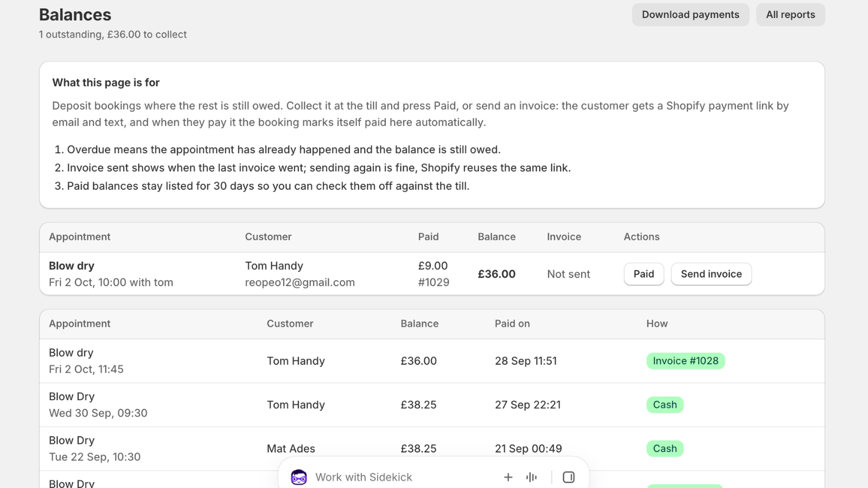Screen dimensions: 868x488
Task: Click Fri 2 Oct, 10:00 with tom
Action: (111, 282)
